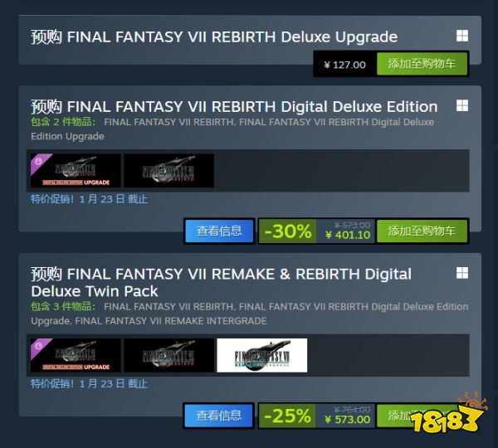Click Windows icon on Digital Deluxe Edition listing

tap(462, 105)
